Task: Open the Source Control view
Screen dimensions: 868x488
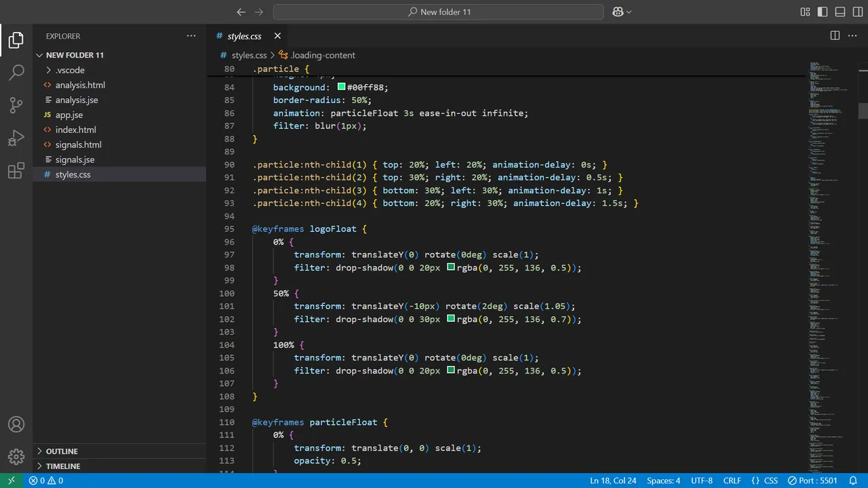Action: click(x=16, y=105)
